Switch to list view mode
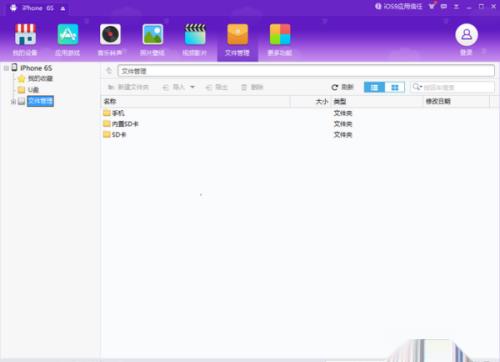 pos(374,87)
